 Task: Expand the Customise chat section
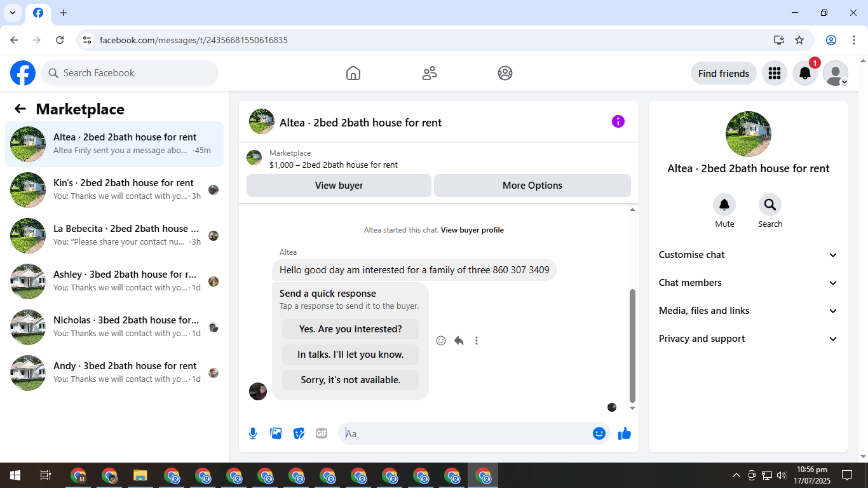tap(749, 255)
